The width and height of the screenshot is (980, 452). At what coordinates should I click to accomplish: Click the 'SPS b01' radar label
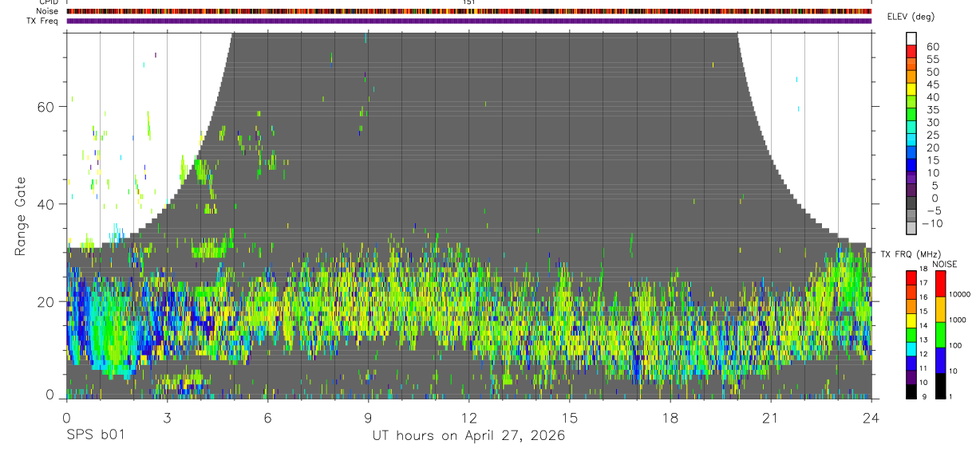pos(94,436)
